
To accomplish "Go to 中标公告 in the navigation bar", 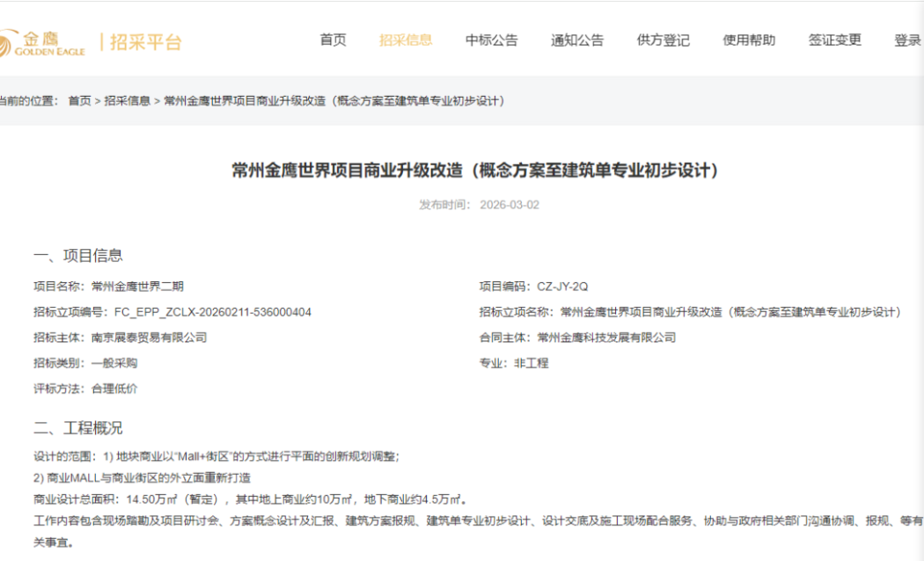I will point(491,40).
